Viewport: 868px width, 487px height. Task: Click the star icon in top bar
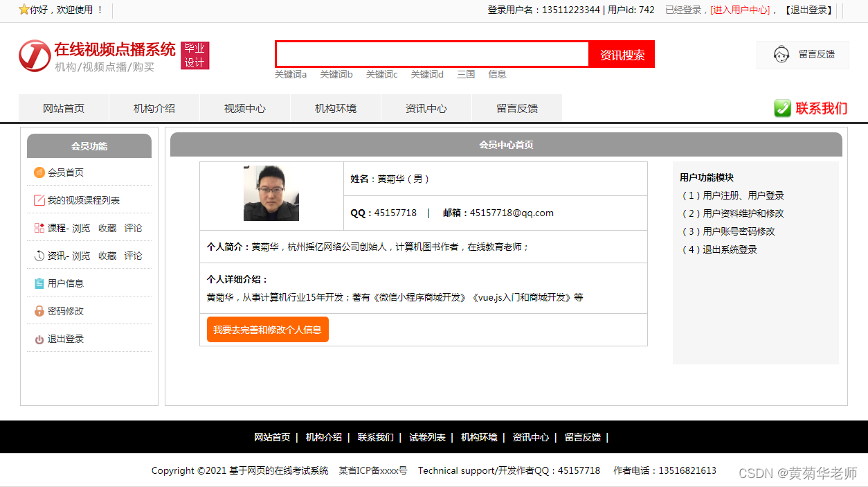(x=24, y=10)
